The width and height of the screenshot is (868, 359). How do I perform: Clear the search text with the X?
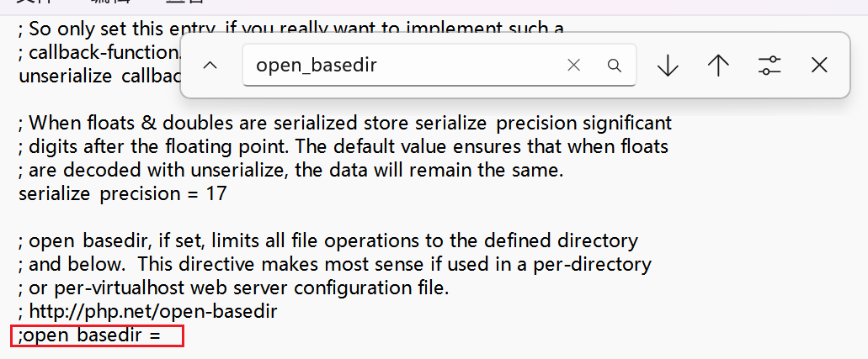click(x=574, y=66)
